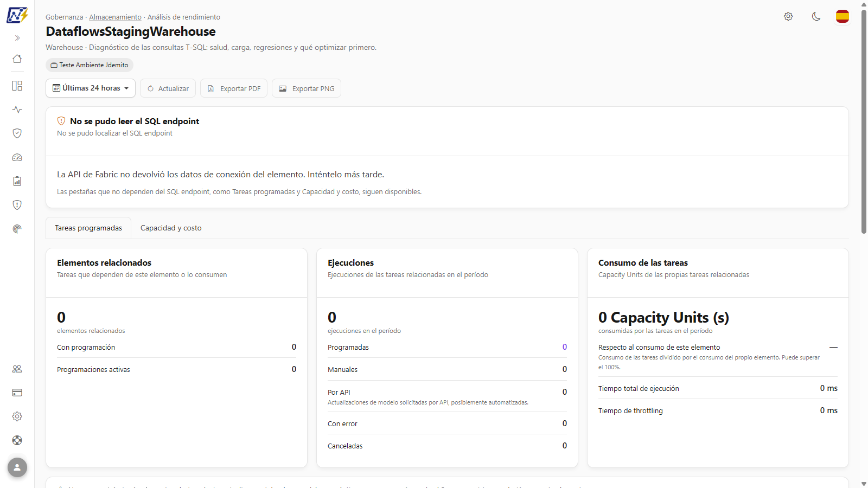868x488 pixels.
Task: Open Últimas 24 horas period dropdown
Action: [91, 88]
